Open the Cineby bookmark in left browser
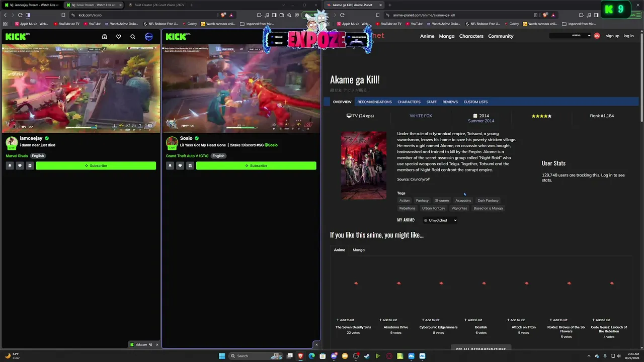644x362 pixels. click(x=189, y=24)
